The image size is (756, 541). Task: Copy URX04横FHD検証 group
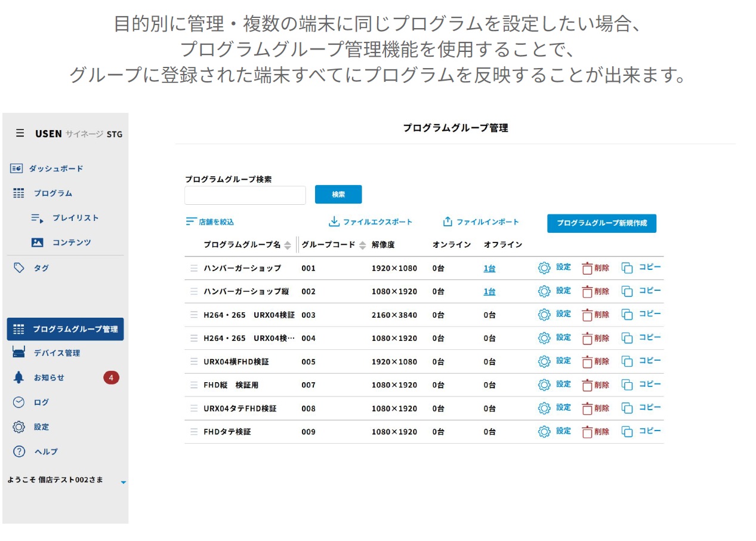pyautogui.click(x=641, y=361)
